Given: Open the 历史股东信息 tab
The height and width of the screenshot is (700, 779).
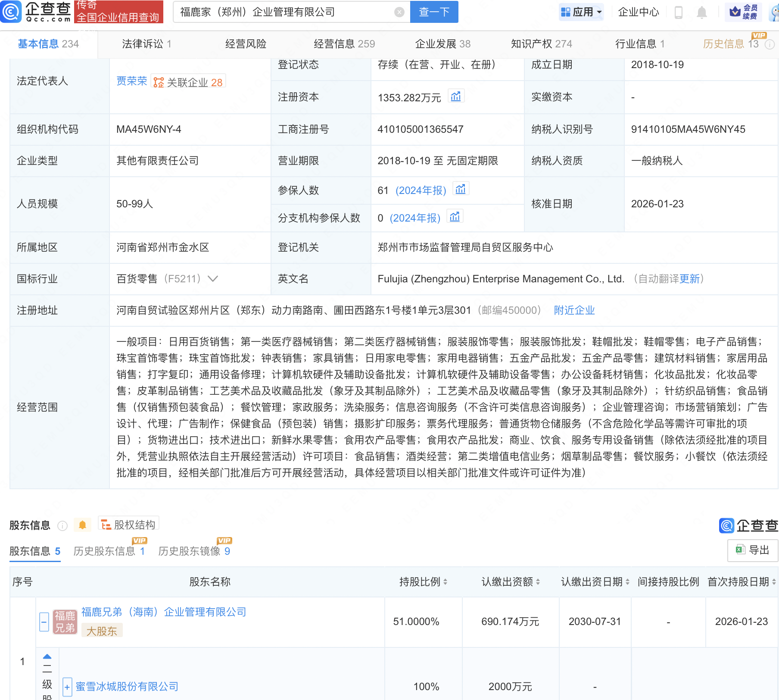Looking at the screenshot, I should click(109, 551).
